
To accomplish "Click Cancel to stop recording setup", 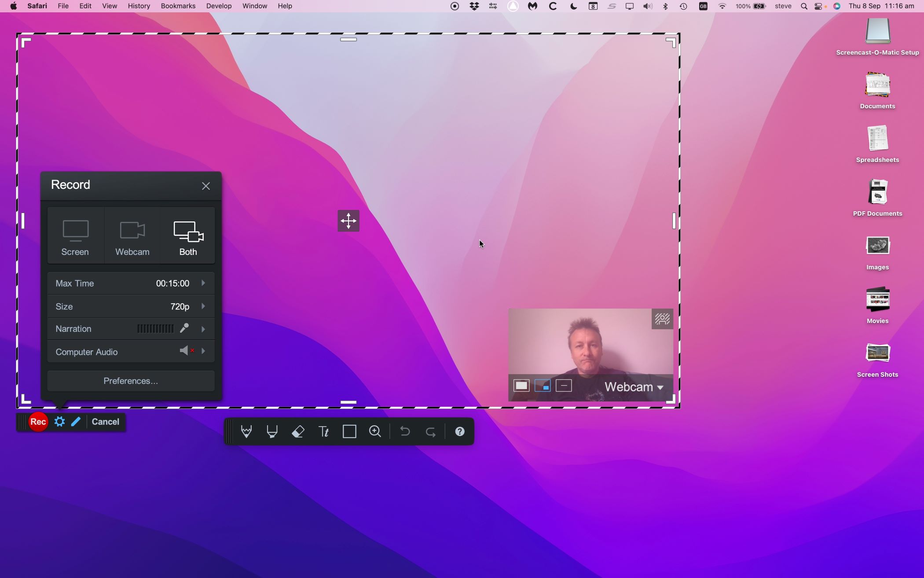I will [105, 421].
